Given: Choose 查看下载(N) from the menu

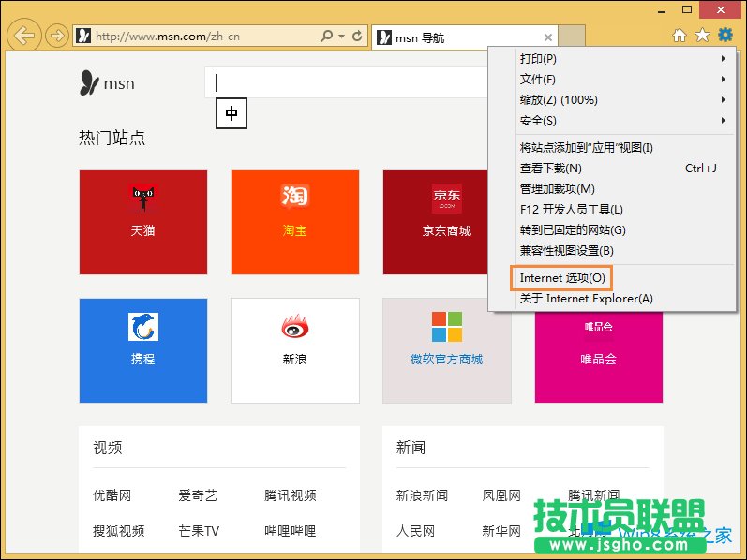Looking at the screenshot, I should pyautogui.click(x=551, y=169).
